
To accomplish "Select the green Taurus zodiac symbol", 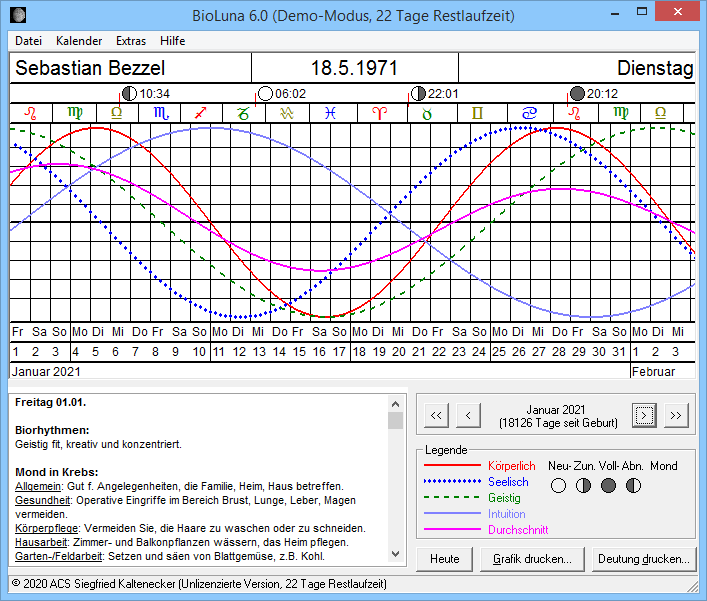I will pyautogui.click(x=427, y=113).
